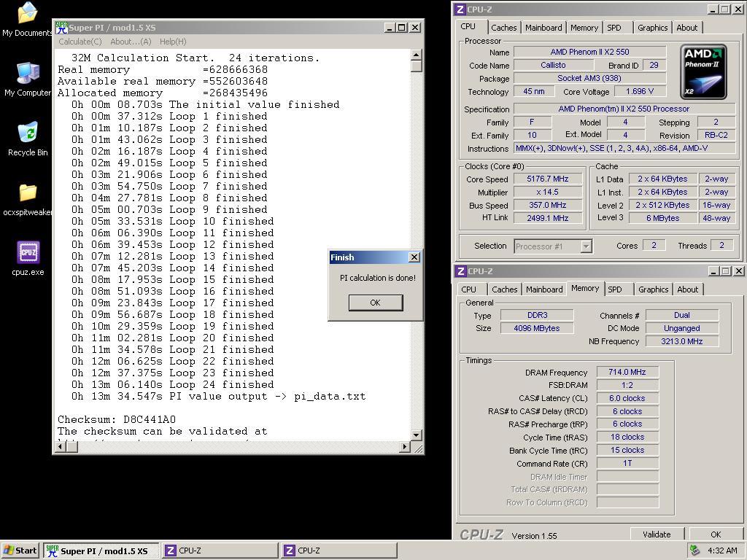Viewport: 747px width, 560px height.
Task: Switch to Caches tab in upper CPU-Z window
Action: [503, 28]
